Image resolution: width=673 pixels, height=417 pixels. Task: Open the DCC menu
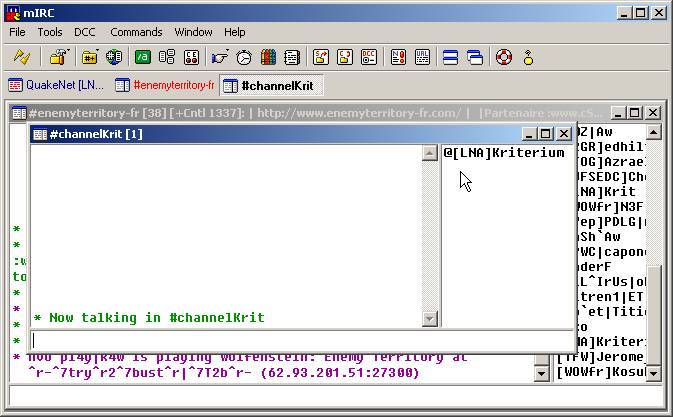tap(85, 32)
